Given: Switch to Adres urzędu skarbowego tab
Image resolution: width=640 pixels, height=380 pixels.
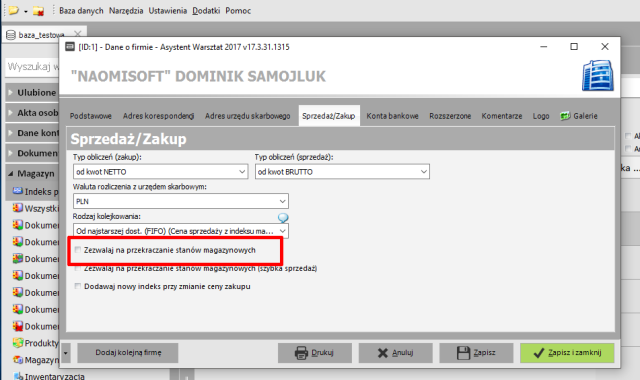Looking at the screenshot, I should (x=247, y=116).
